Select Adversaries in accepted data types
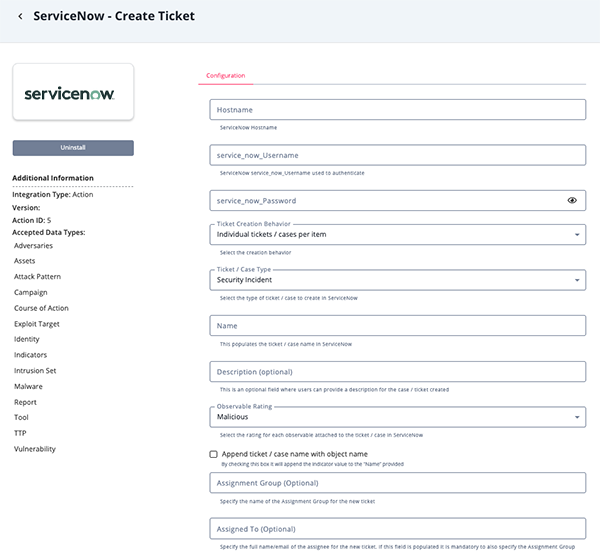 pyautogui.click(x=33, y=245)
